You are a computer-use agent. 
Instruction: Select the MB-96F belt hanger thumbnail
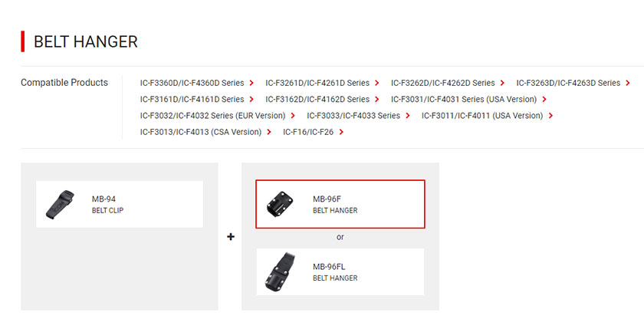coord(280,204)
